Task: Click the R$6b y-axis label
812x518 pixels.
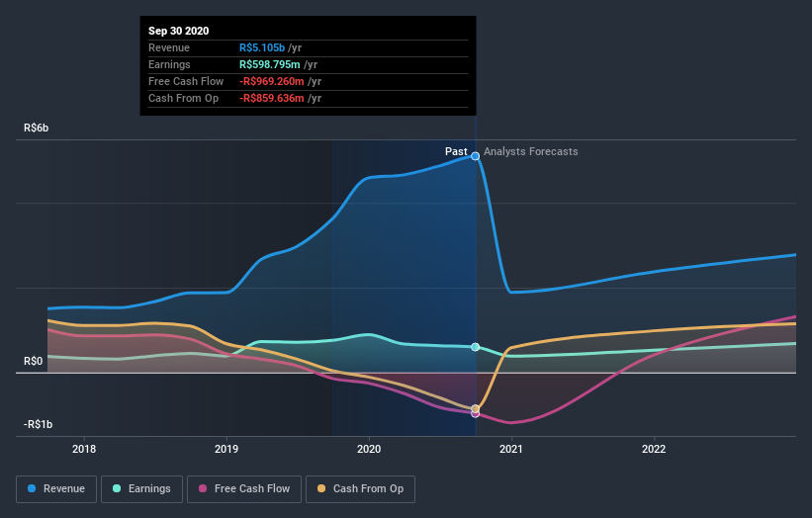Action: (x=37, y=128)
